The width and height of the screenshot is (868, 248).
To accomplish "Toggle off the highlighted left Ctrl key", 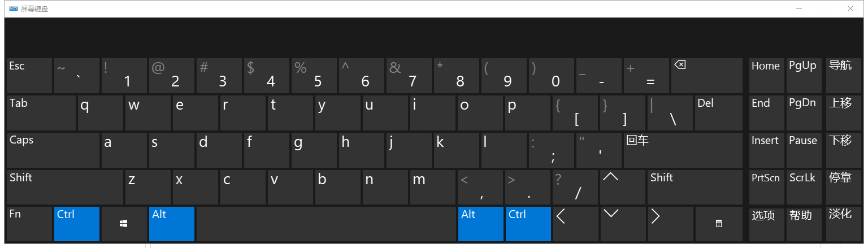I will tap(77, 224).
